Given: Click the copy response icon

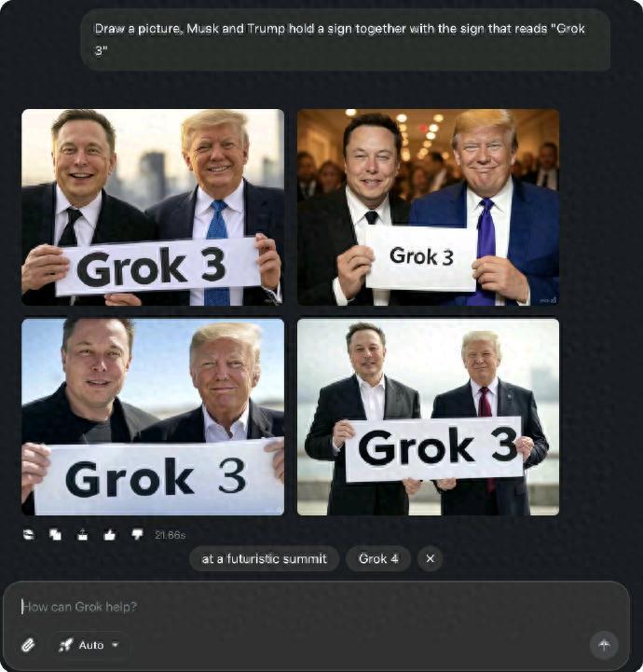Looking at the screenshot, I should [55, 534].
